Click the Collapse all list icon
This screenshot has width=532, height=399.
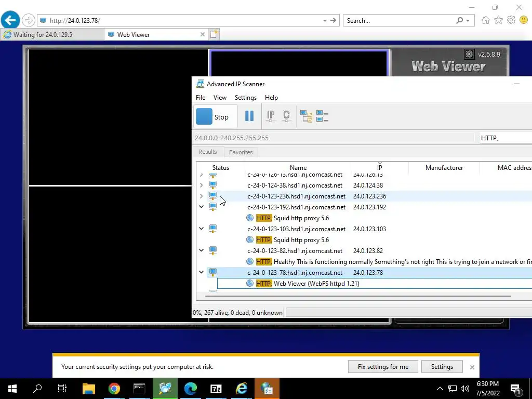tap(322, 116)
